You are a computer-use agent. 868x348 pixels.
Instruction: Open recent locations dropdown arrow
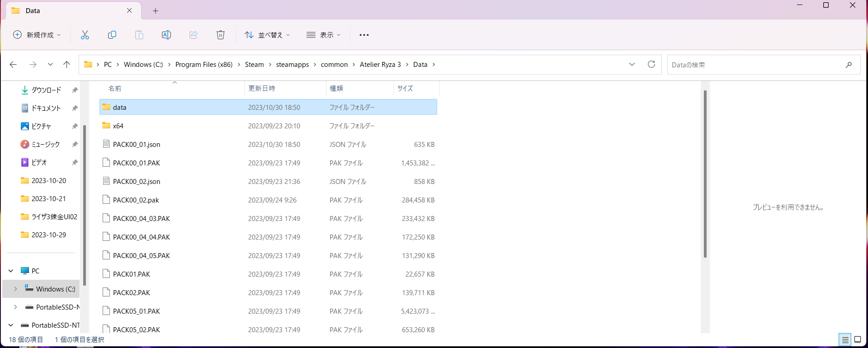[x=50, y=65]
